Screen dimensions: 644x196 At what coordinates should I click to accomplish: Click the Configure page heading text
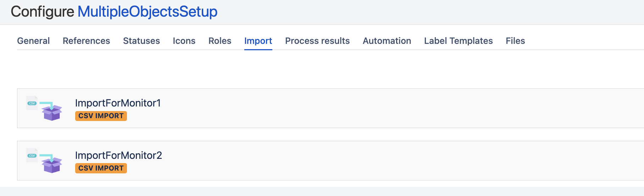42,12
